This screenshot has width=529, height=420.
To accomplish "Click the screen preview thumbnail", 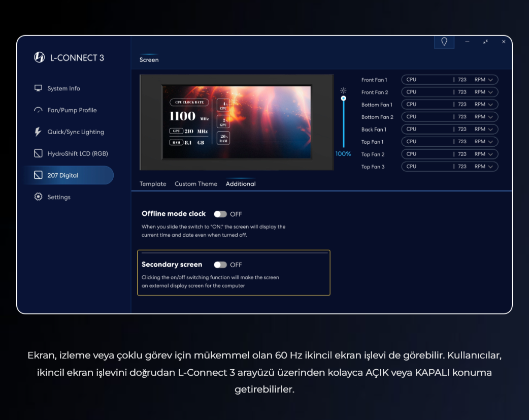I will point(237,122).
